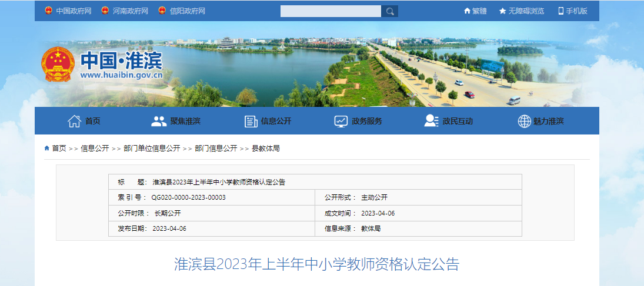The width and height of the screenshot is (644, 286).
Task: Switch to 繁體 traditional Chinese
Action: (x=479, y=11)
